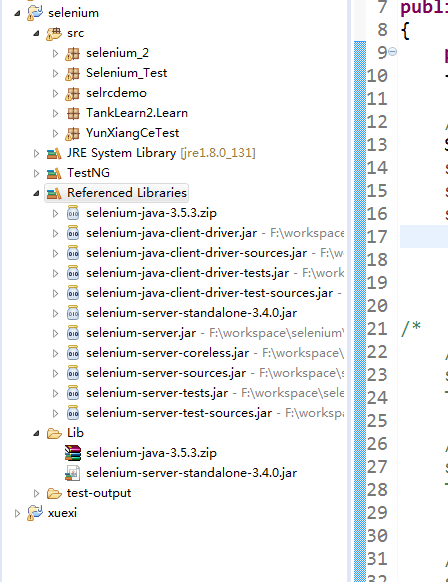Click jar file icon of selenium-server-standalone-3.4.0.jar in Lib

(73, 473)
